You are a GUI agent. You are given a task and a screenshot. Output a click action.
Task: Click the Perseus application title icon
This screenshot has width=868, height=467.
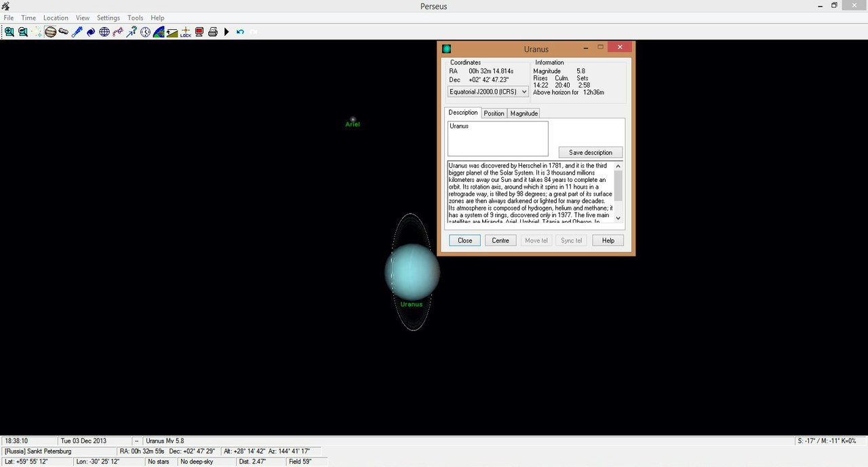point(5,6)
